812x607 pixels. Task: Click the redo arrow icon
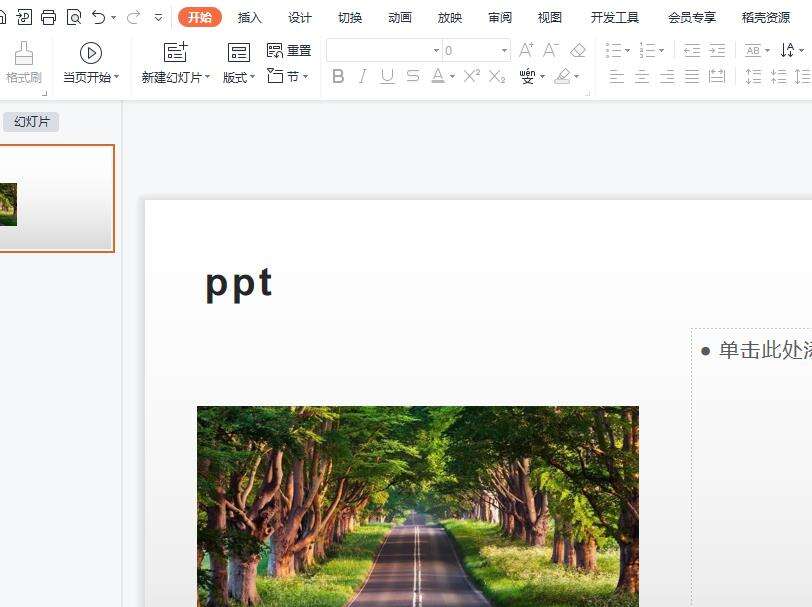[134, 18]
